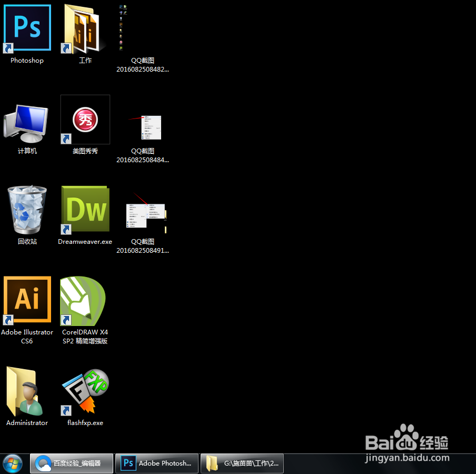Click the 美图秀秀 label text
Screen dimensions: 476x474
tap(85, 151)
